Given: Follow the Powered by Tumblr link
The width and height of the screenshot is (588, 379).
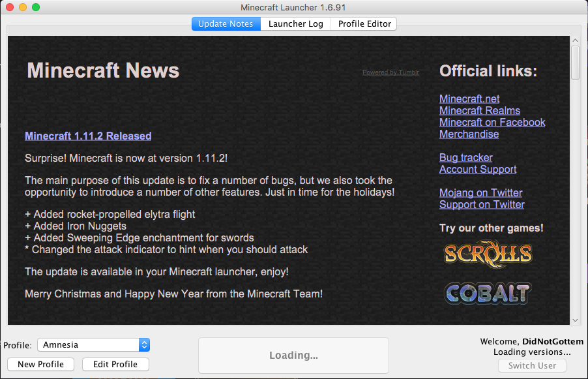Looking at the screenshot, I should (x=390, y=72).
